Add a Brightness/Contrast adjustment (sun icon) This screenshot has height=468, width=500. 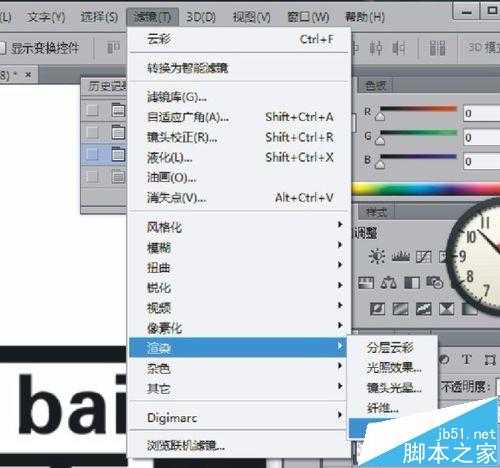(x=377, y=256)
